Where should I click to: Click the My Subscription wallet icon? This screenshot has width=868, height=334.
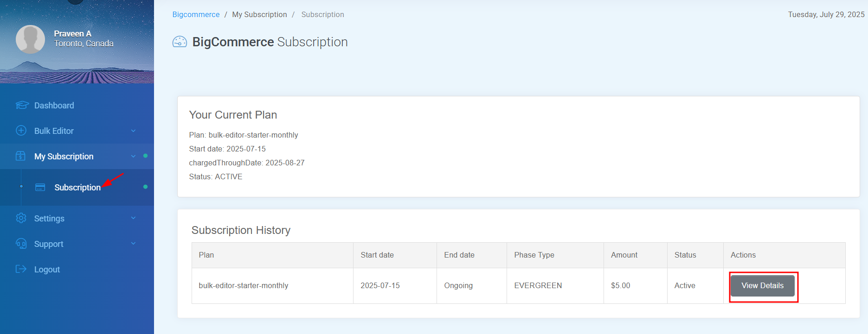click(x=21, y=156)
